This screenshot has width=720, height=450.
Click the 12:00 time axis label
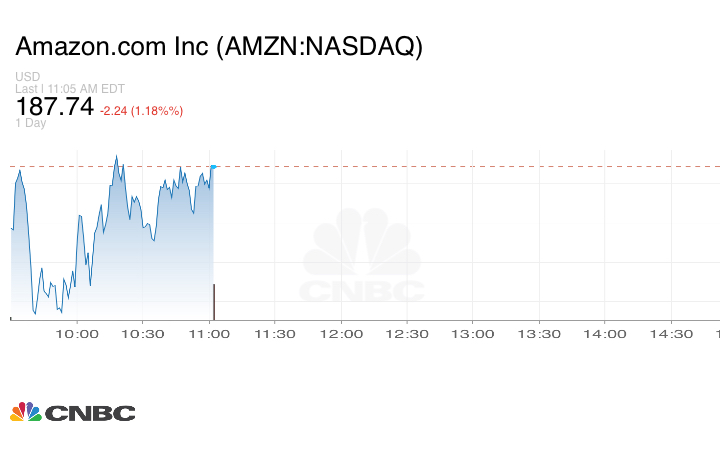click(x=340, y=334)
